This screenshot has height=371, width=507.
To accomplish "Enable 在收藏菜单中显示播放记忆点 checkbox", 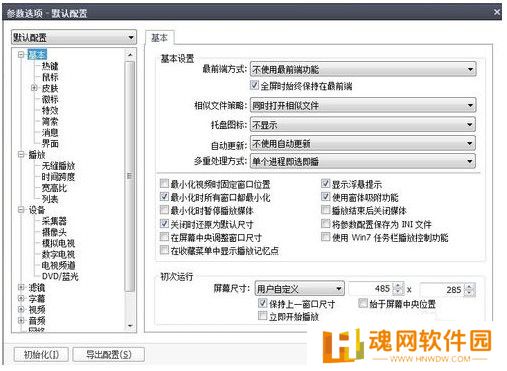I will pos(164,250).
